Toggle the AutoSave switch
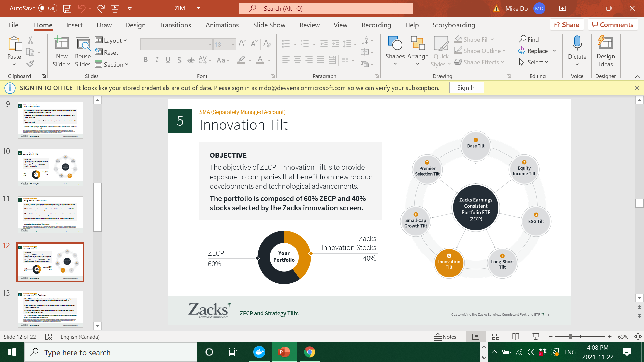This screenshot has width=644, height=362. click(x=48, y=8)
